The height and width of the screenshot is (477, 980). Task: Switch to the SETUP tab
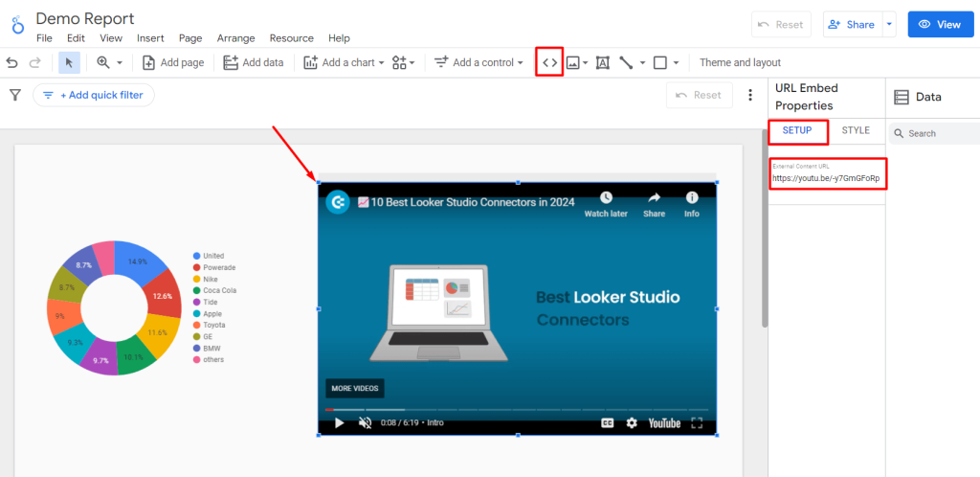[797, 130]
